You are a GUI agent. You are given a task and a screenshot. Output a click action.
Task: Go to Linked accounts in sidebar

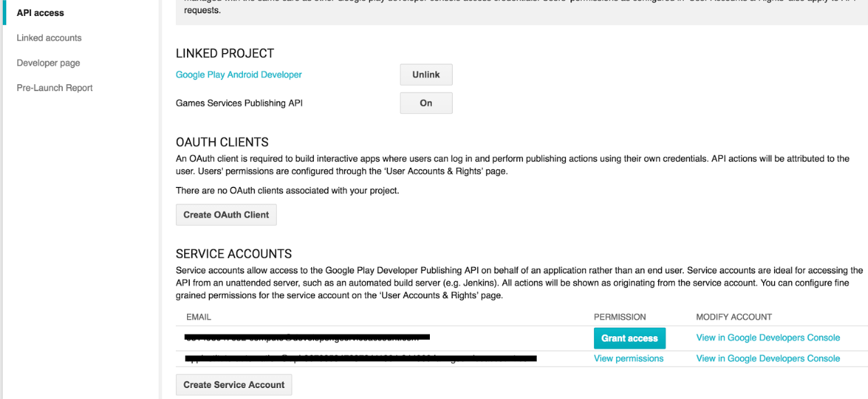coord(49,38)
